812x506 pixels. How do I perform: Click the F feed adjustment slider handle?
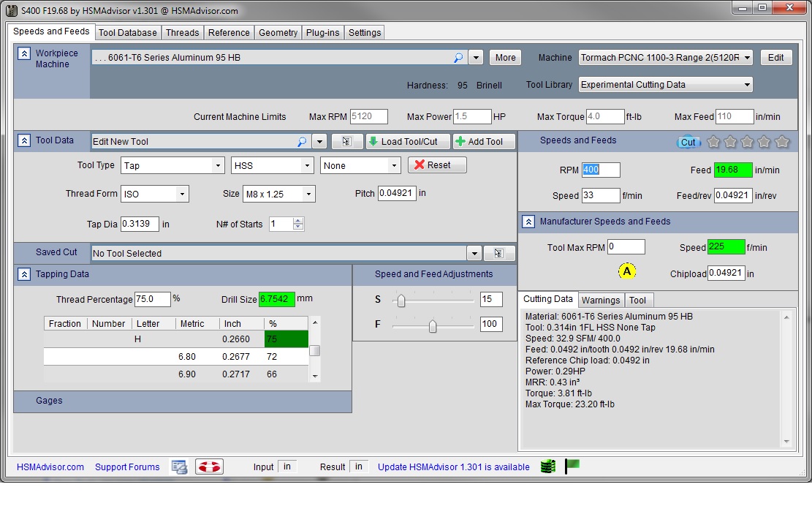(x=433, y=326)
